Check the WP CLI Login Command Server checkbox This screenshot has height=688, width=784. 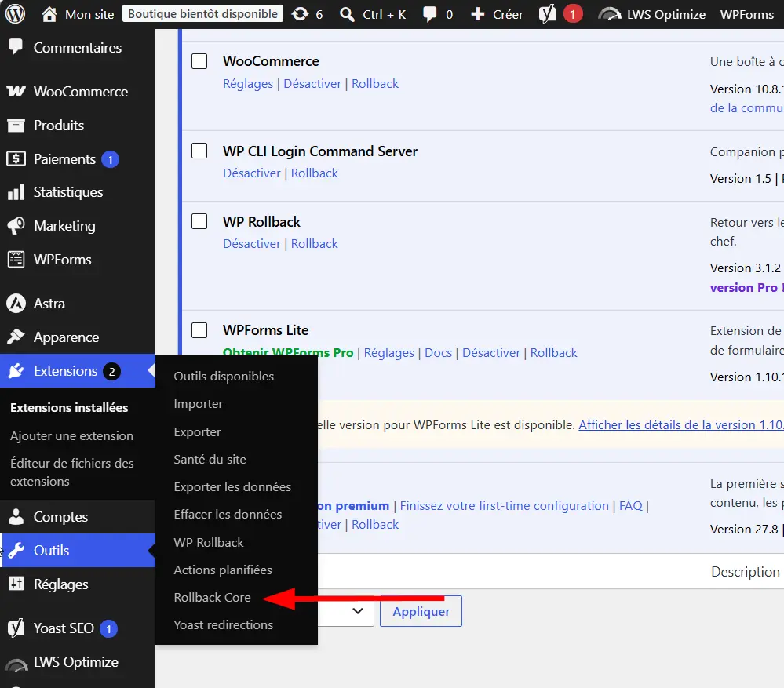(199, 151)
